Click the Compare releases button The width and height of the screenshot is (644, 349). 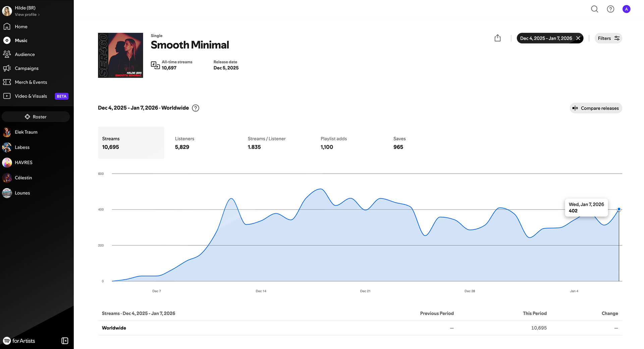tap(596, 108)
